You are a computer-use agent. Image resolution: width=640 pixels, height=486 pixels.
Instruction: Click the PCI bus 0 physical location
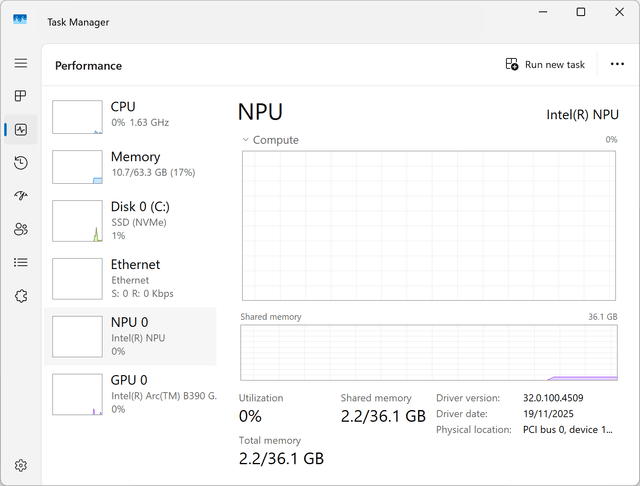tap(568, 430)
